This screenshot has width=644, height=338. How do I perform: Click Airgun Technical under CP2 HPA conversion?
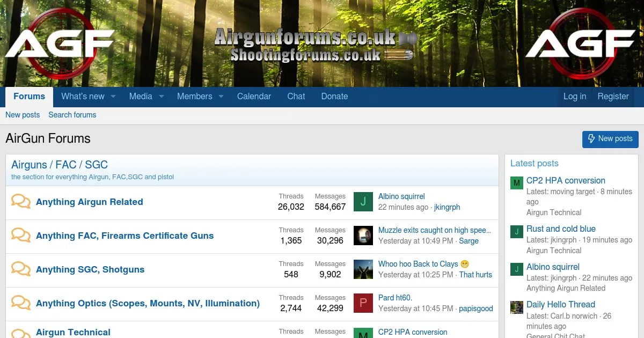tap(554, 212)
